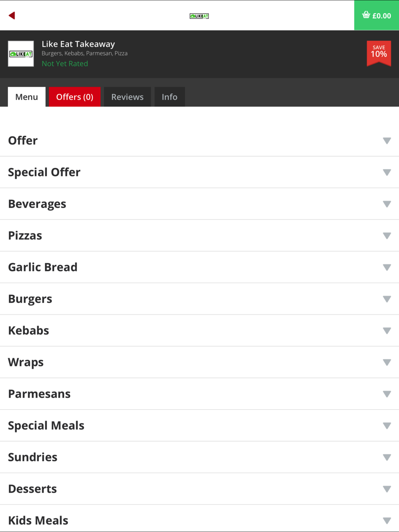Expand the Kebabs arrow icon
The width and height of the screenshot is (399, 532).
(x=387, y=331)
